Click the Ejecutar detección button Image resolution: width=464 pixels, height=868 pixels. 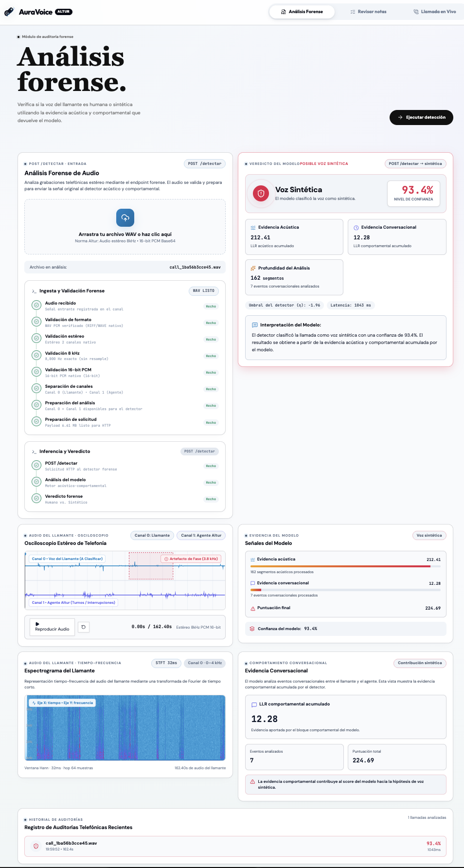(x=421, y=117)
